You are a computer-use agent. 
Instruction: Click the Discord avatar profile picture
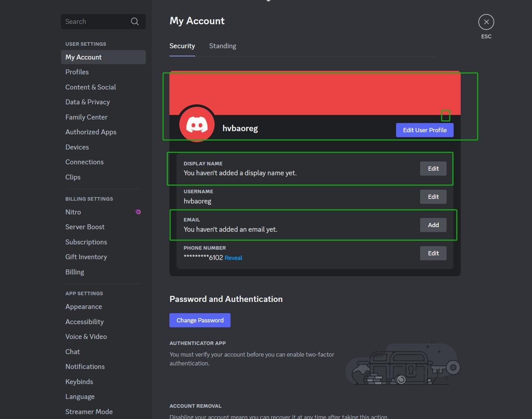click(197, 125)
